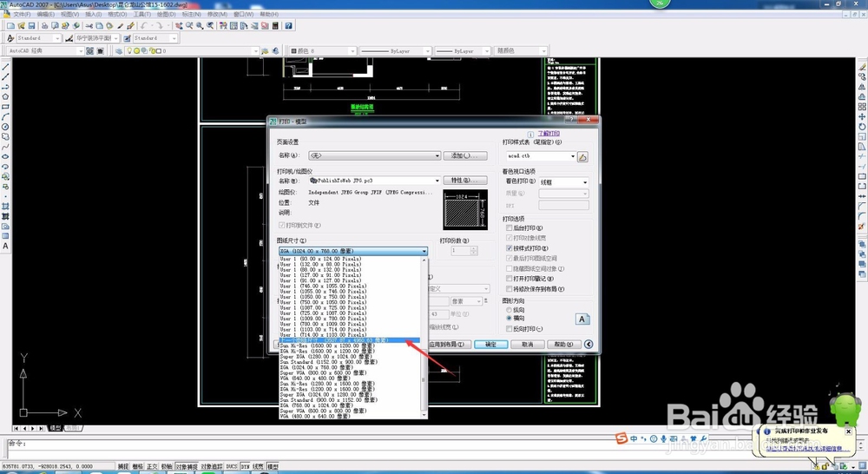Click the Pan realtime toolbar icon
Image resolution: width=868 pixels, height=474 pixels.
[x=179, y=25]
